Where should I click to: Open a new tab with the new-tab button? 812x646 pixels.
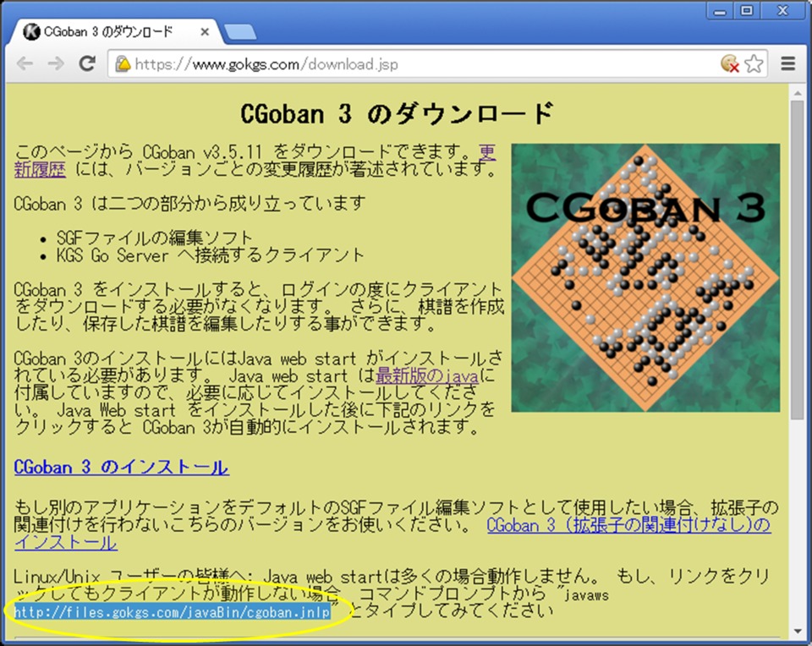pyautogui.click(x=239, y=32)
